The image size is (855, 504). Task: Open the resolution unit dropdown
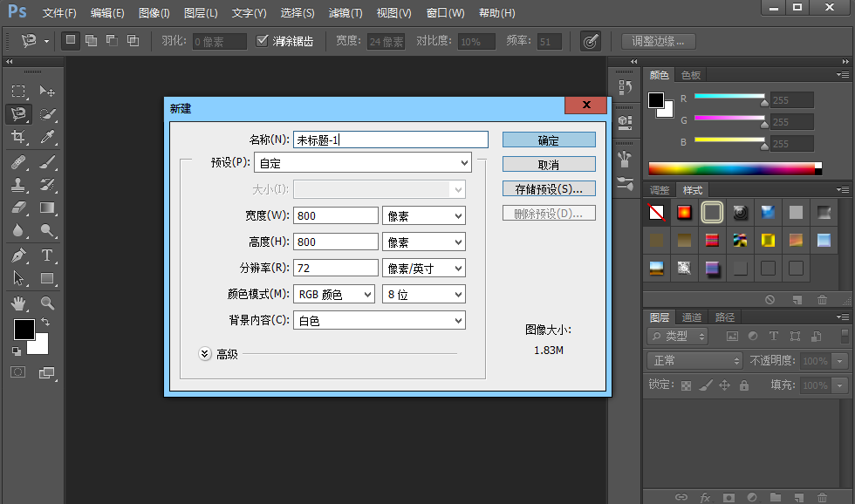pyautogui.click(x=424, y=268)
